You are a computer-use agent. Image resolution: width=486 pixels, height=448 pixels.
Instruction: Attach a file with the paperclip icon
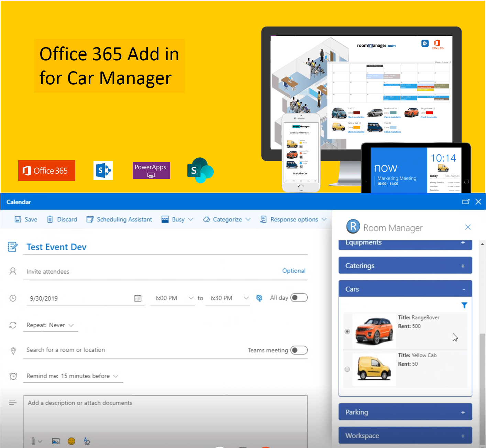coord(33,441)
